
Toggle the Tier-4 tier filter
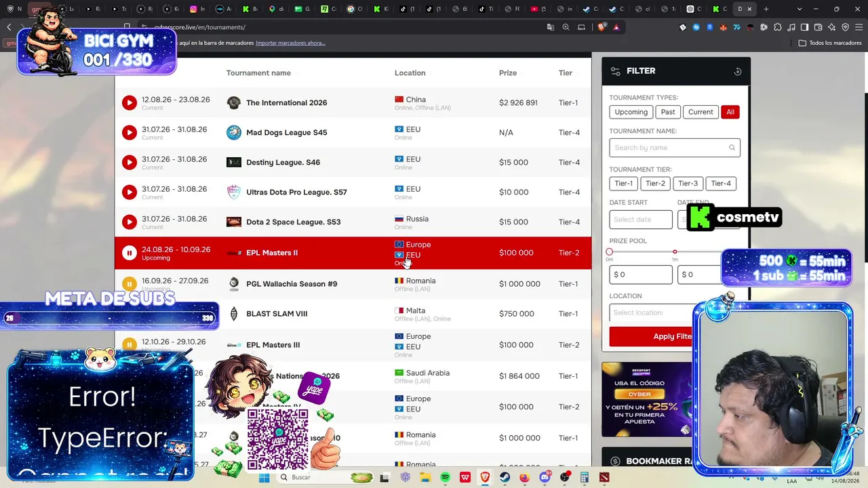click(x=721, y=184)
